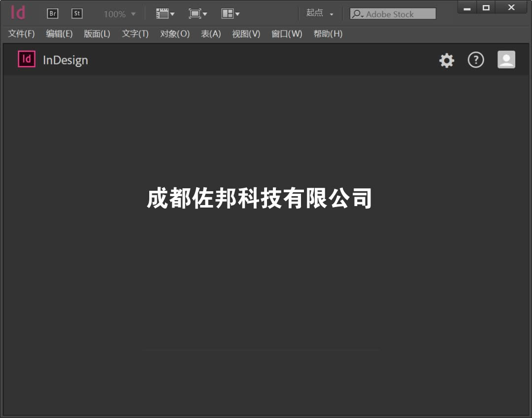Click the Id application icon in the top-left corner
Image resolution: width=532 pixels, height=418 pixels.
(18, 13)
